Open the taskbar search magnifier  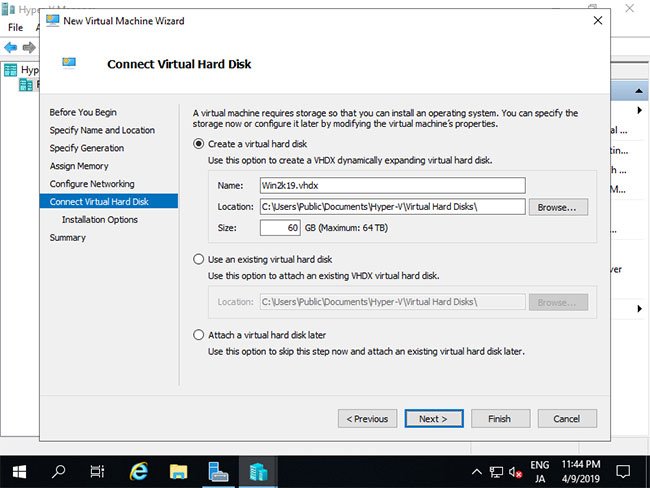[58, 472]
